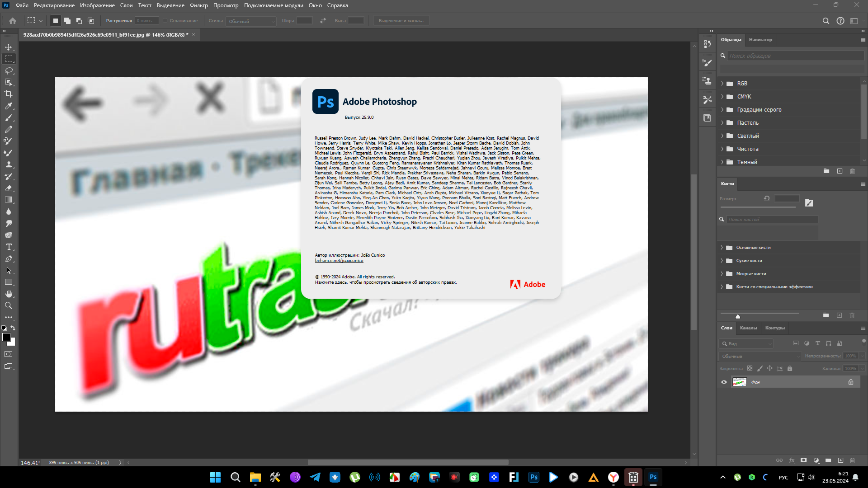Viewport: 868px width, 488px height.
Task: Expand the Основные кисти brush folder
Action: [x=722, y=248]
